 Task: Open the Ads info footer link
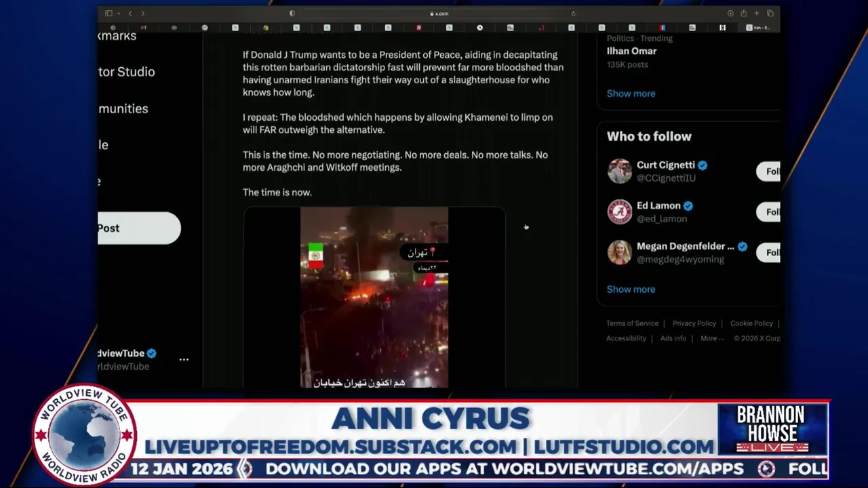tap(673, 338)
